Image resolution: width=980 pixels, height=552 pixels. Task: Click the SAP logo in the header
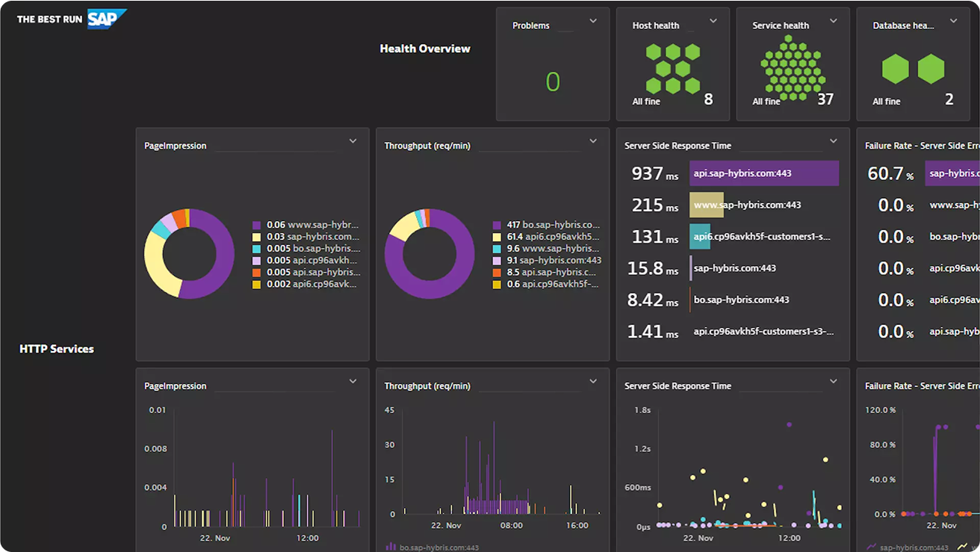106,19
